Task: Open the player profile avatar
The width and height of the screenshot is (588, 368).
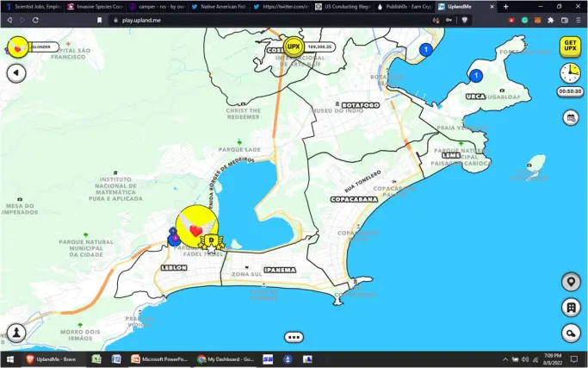Action: [x=17, y=47]
